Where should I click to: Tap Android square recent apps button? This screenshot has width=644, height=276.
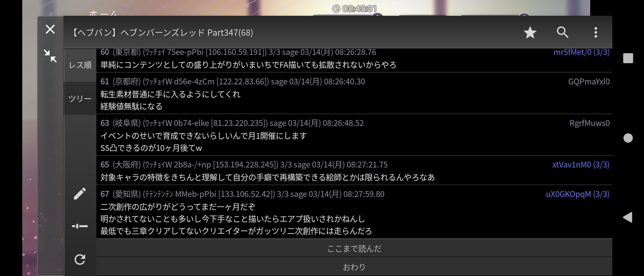coord(628,58)
